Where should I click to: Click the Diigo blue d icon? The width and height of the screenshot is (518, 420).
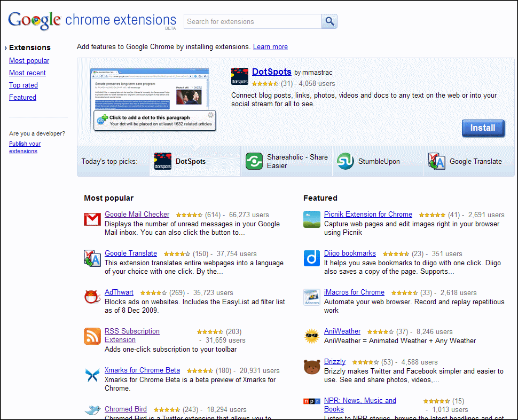(312, 258)
